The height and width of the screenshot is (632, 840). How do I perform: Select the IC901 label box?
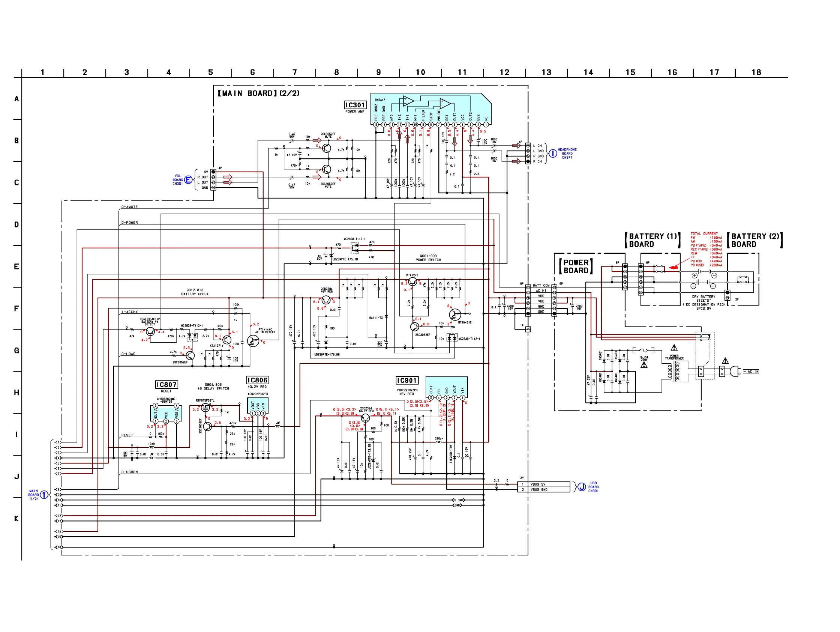click(x=407, y=381)
